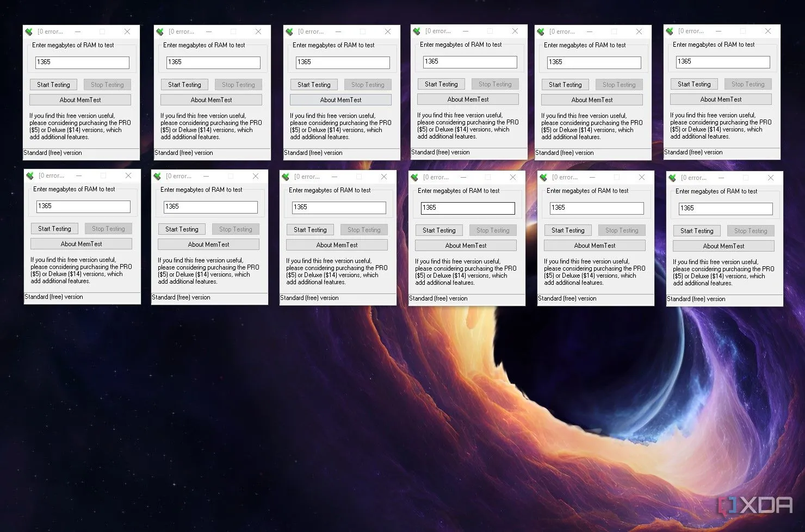Minimize the top row's second MemTest window
805x532 pixels.
pos(208,32)
